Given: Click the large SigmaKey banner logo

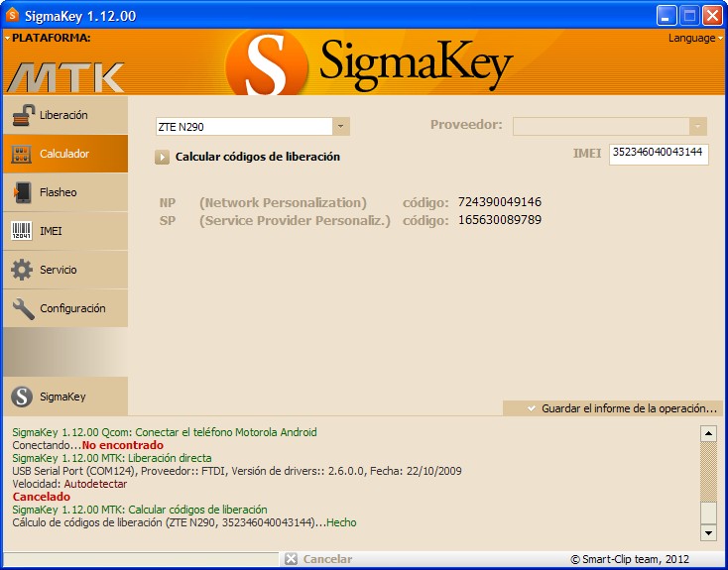Looking at the screenshot, I should (x=370, y=64).
